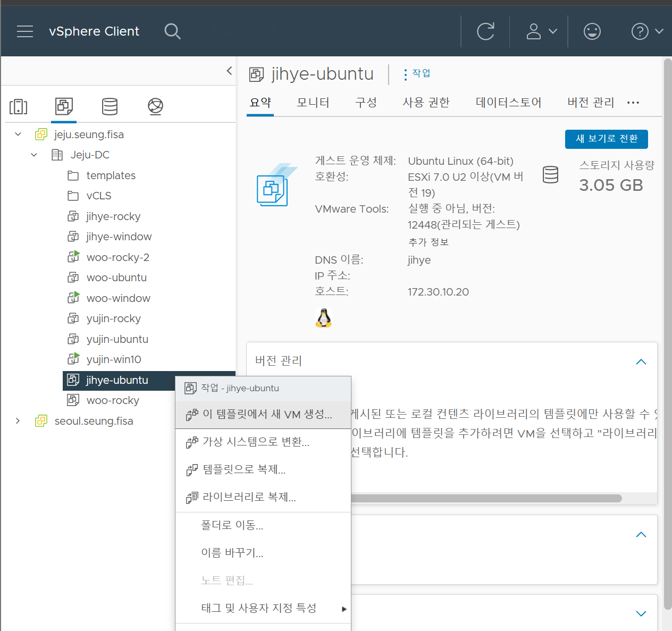Screen dimensions: 672x631
Task: Open the vCLS folder
Action: pyautogui.click(x=99, y=196)
